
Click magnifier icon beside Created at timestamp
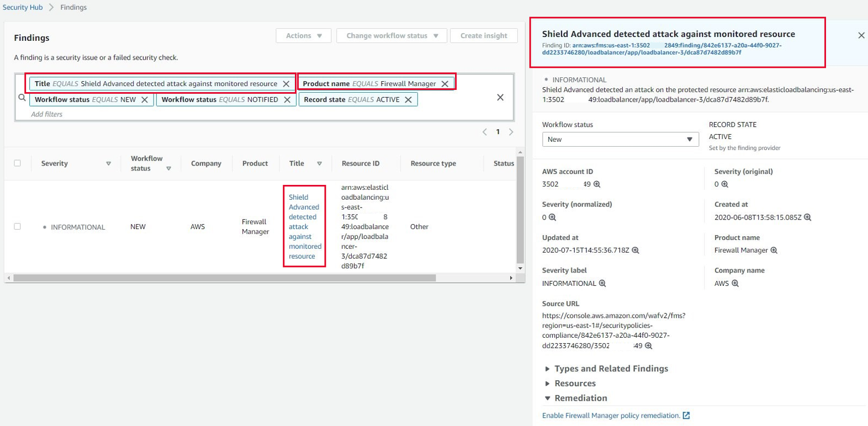(x=807, y=217)
